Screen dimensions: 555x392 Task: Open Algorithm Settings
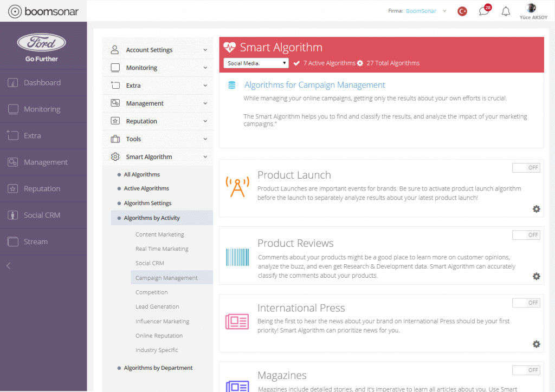tap(147, 203)
